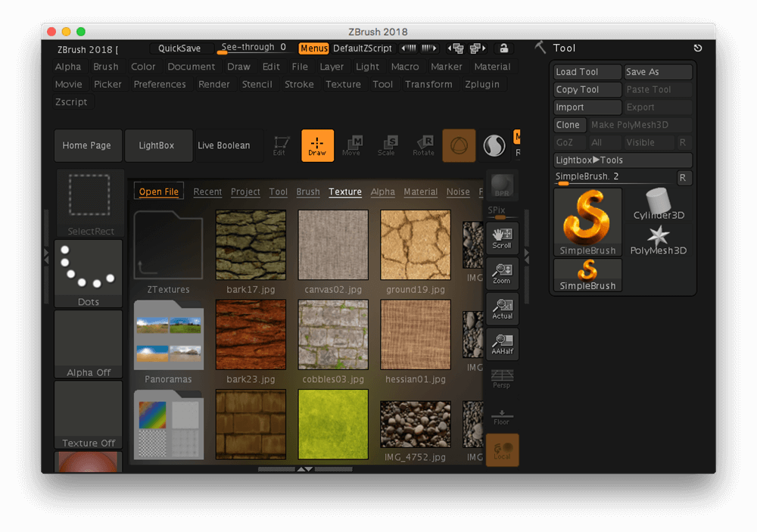Open the Material menu
Image resolution: width=757 pixels, height=532 pixels.
(x=492, y=67)
